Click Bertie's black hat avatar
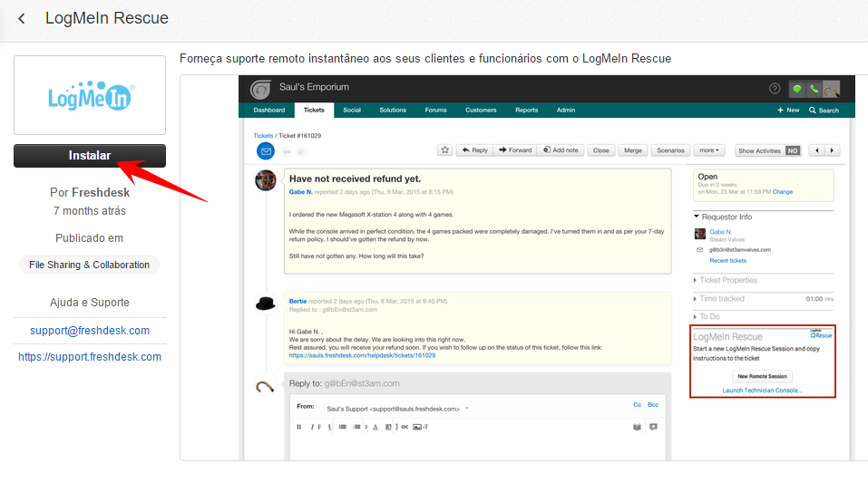The width and height of the screenshot is (868, 502). 265,303
